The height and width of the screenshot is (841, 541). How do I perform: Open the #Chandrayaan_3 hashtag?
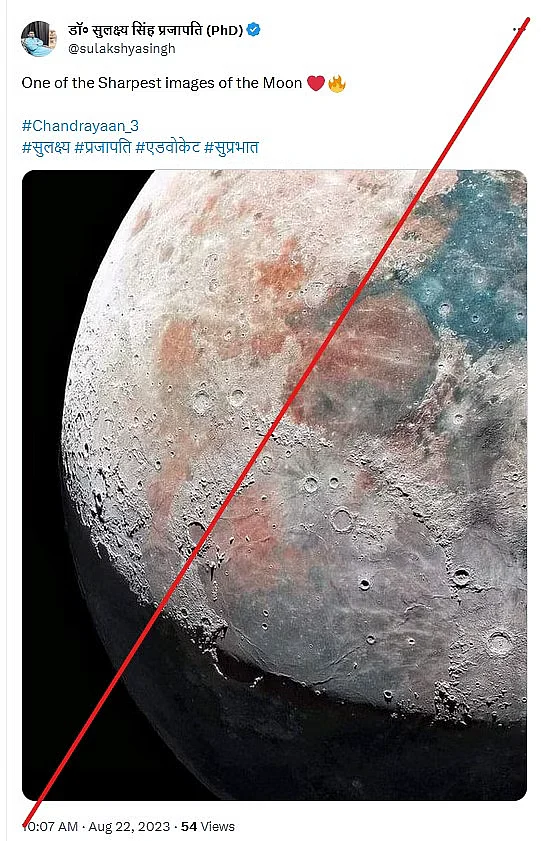80,126
